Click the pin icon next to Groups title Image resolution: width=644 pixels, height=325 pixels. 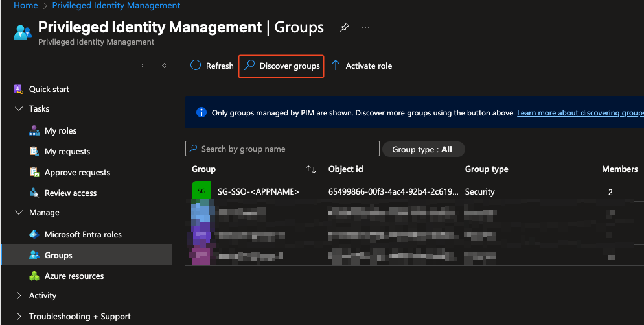click(x=345, y=28)
